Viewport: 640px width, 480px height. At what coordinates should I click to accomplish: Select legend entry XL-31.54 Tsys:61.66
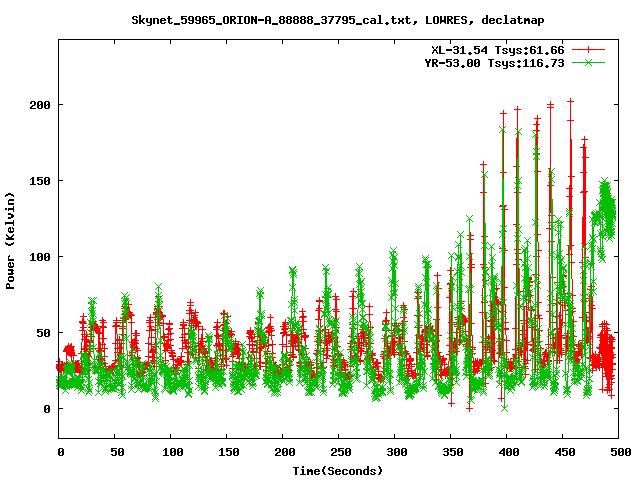498,50
